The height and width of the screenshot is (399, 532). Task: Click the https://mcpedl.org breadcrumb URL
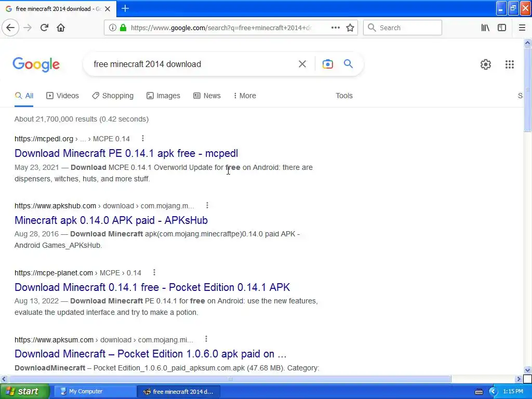pyautogui.click(x=44, y=139)
